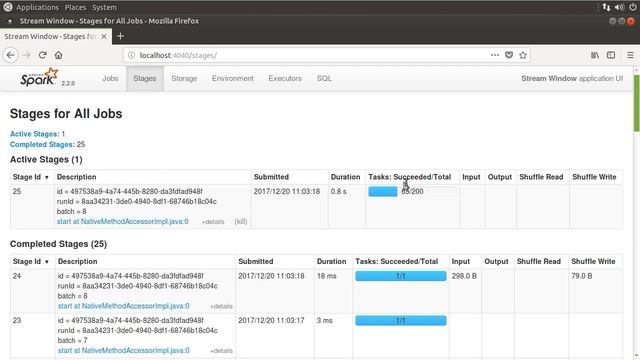Click stage 23 progress bar showing 1/1

coord(400,321)
